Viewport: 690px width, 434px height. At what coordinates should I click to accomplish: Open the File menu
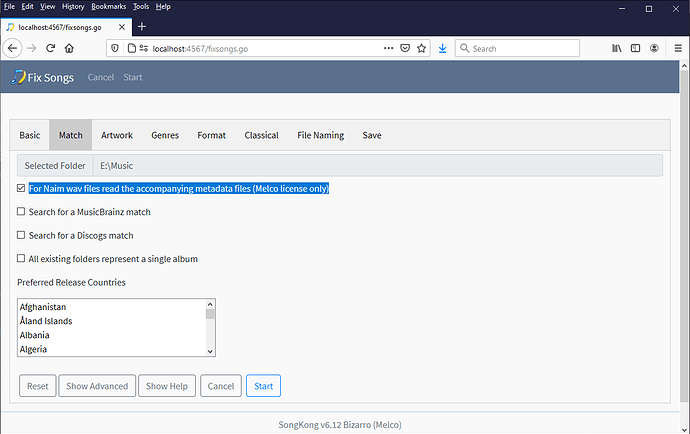click(x=9, y=7)
